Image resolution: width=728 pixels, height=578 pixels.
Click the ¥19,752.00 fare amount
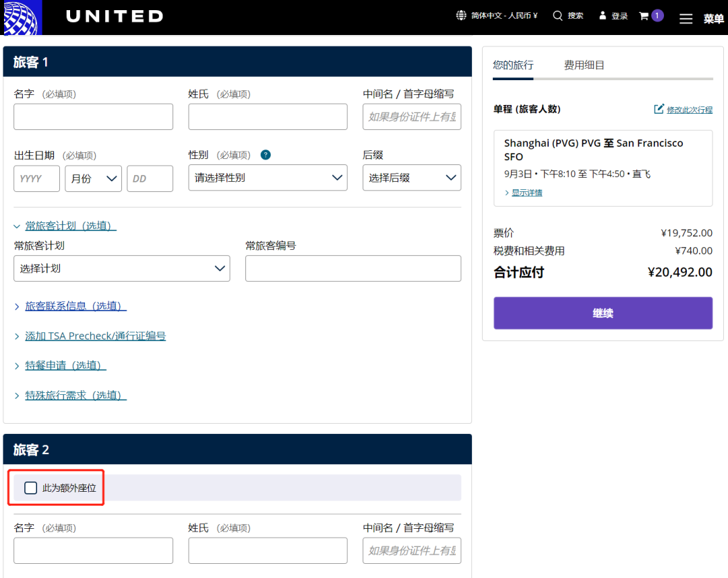click(x=687, y=233)
